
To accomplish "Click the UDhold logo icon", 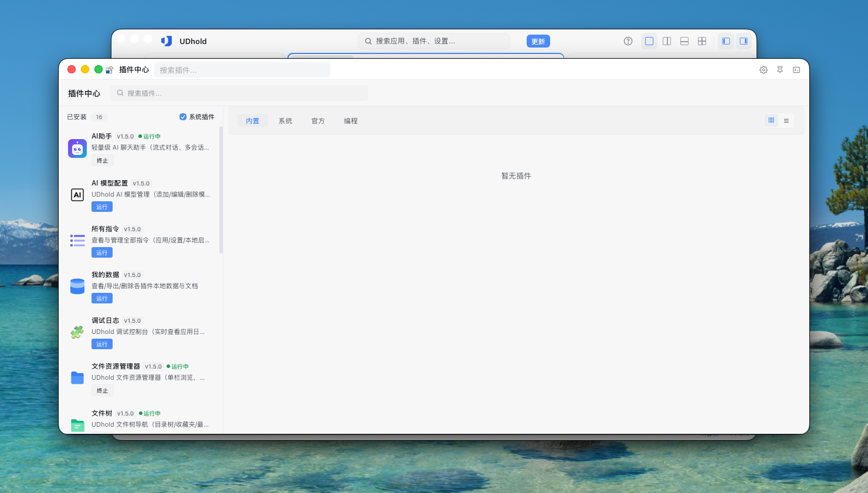I will point(167,41).
